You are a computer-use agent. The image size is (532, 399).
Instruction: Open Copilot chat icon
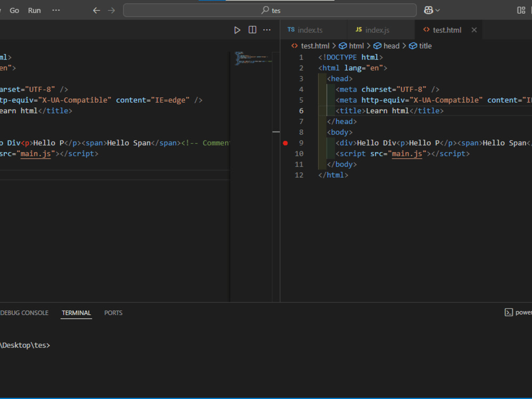(x=428, y=10)
